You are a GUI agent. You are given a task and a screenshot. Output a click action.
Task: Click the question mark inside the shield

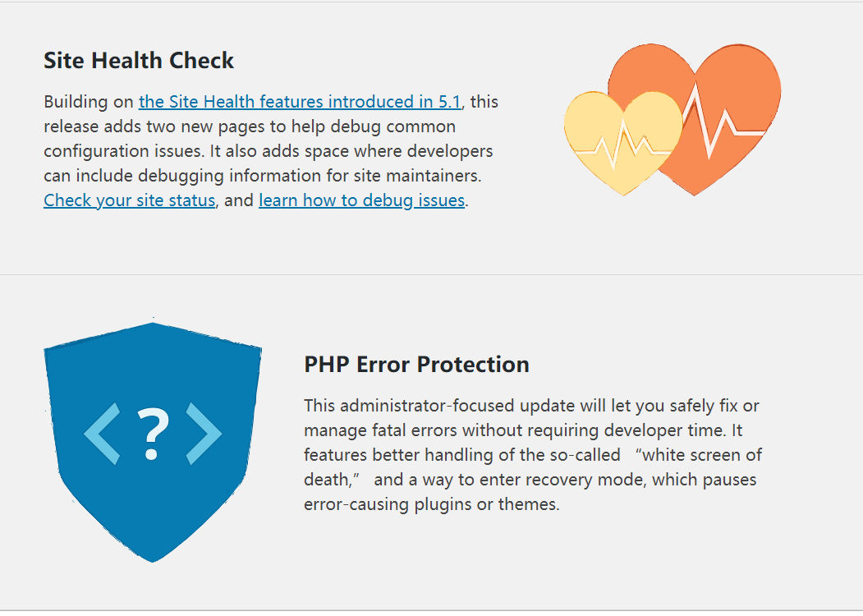coord(153,434)
